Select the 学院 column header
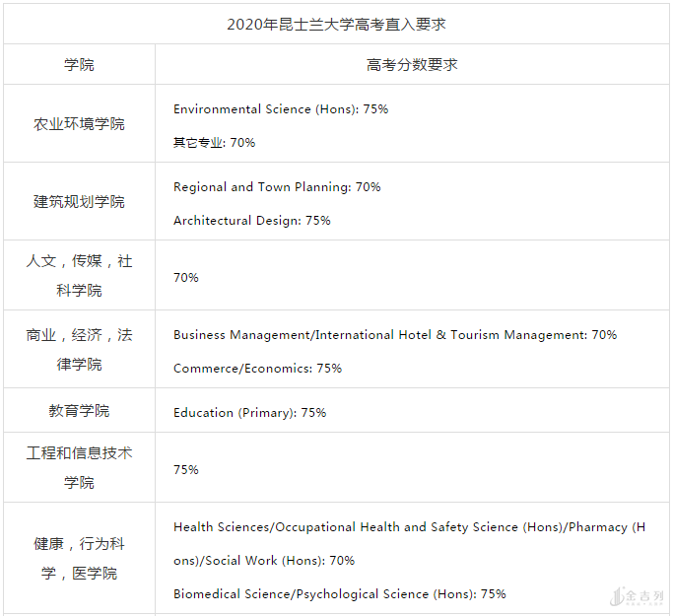673x616 pixels. 79,65
